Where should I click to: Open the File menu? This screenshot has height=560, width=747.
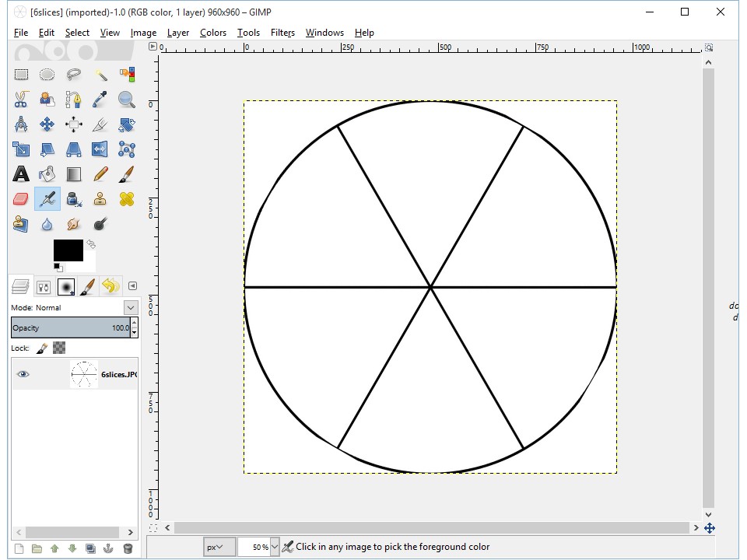pos(21,33)
